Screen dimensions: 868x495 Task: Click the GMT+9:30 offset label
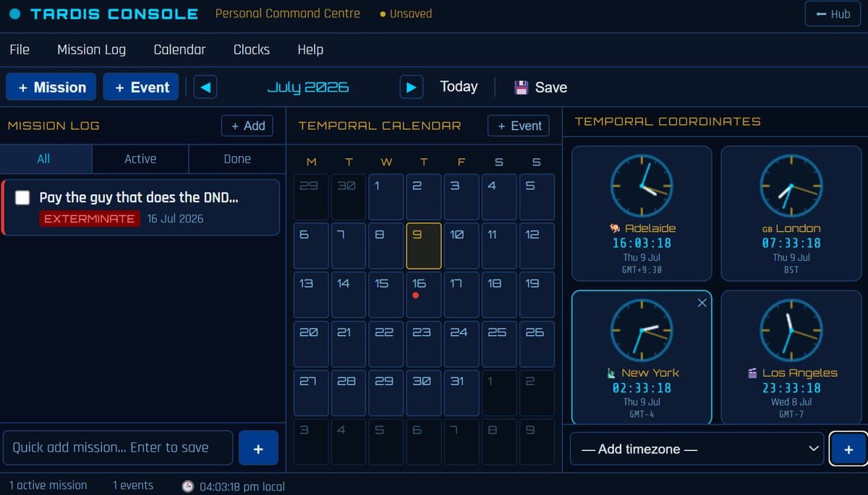pos(642,270)
